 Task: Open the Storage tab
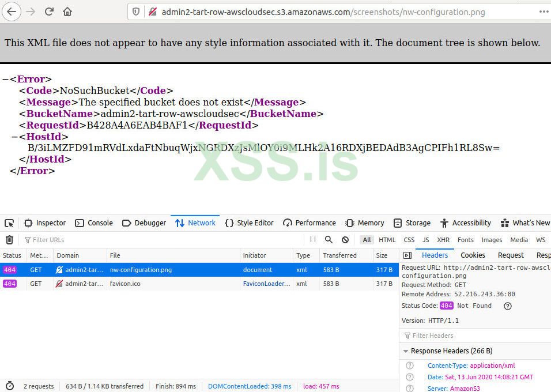click(x=412, y=223)
